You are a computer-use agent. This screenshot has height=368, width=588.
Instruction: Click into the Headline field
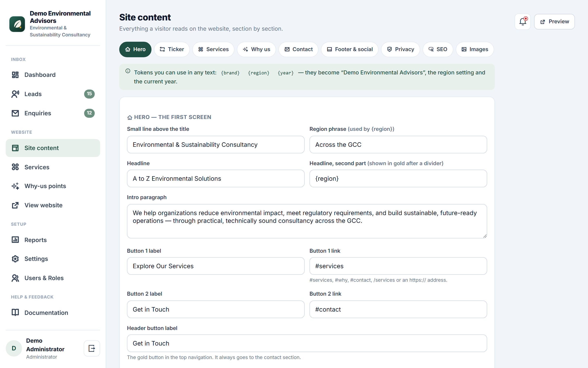(216, 178)
